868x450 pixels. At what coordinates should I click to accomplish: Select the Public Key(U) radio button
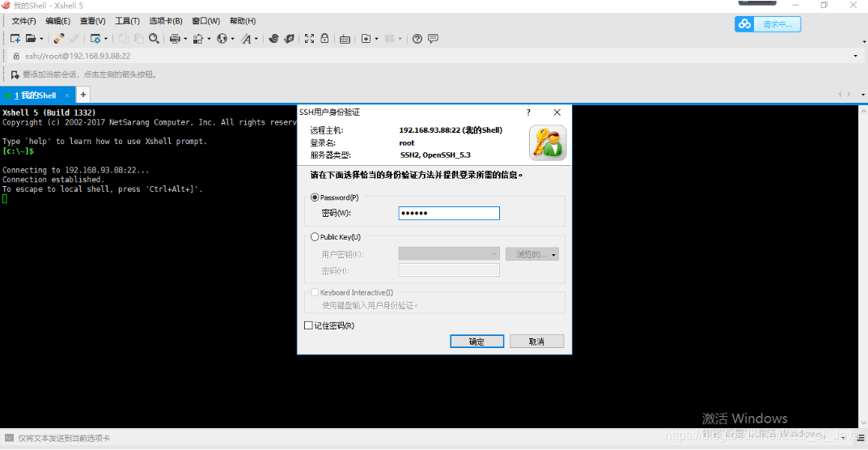point(315,237)
